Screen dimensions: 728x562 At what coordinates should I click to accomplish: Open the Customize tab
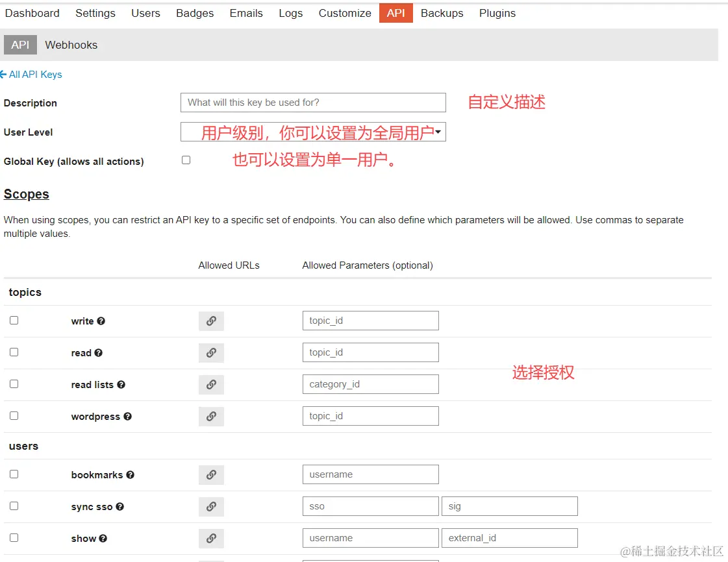click(x=344, y=13)
